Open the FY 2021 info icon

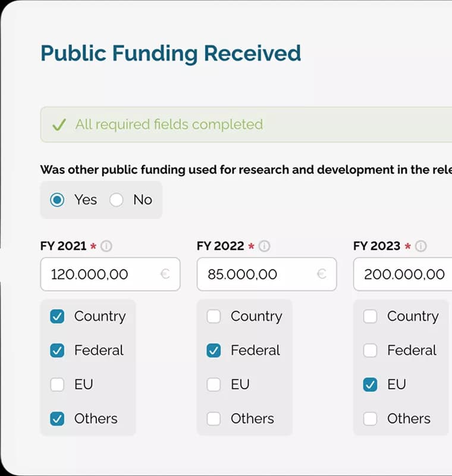106,246
